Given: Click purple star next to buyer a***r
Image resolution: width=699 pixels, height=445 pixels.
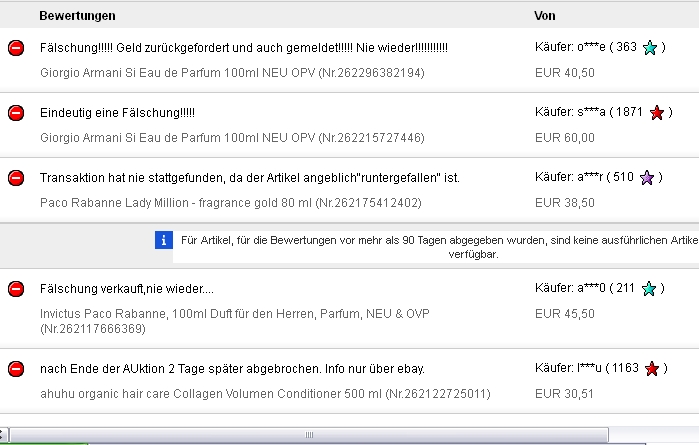Looking at the screenshot, I should click(648, 178).
